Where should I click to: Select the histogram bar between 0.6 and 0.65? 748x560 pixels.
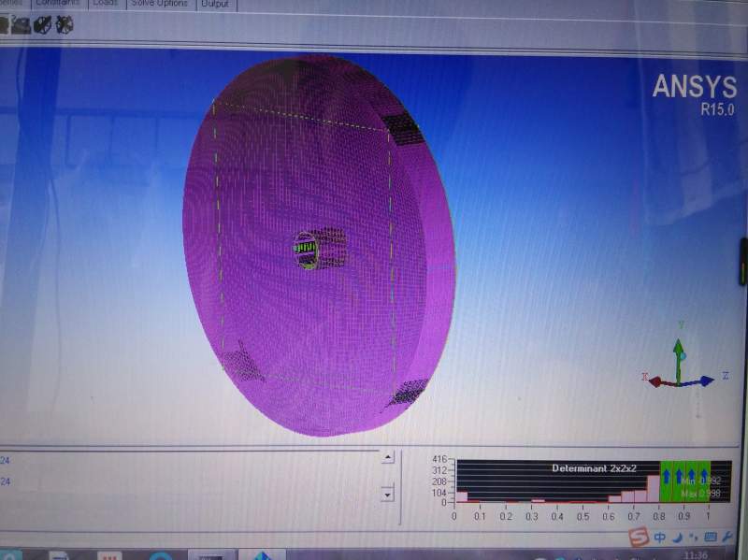click(615, 499)
